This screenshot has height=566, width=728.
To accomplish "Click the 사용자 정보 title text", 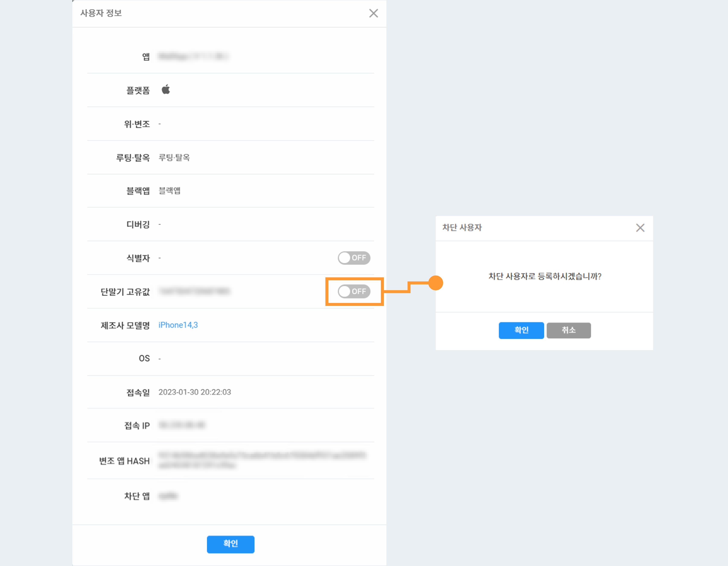I will (x=101, y=13).
